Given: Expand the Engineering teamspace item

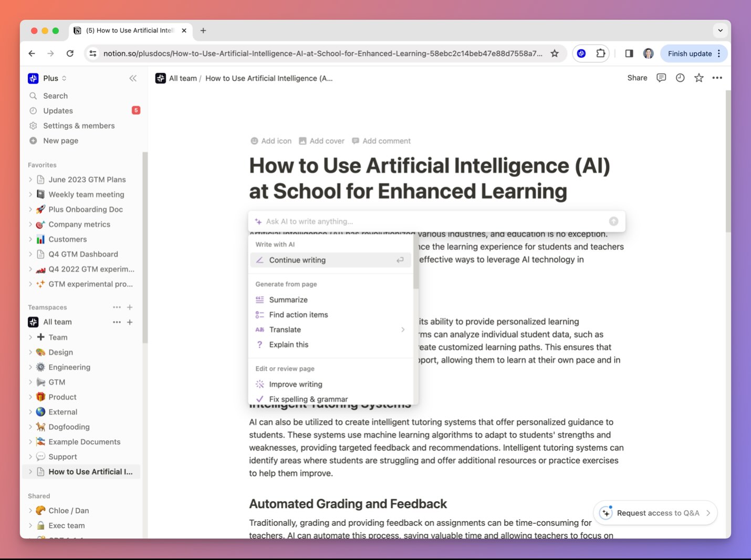Looking at the screenshot, I should 30,367.
